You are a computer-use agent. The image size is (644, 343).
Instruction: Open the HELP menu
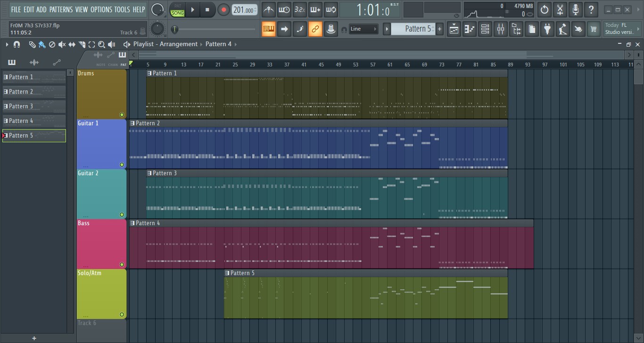139,9
